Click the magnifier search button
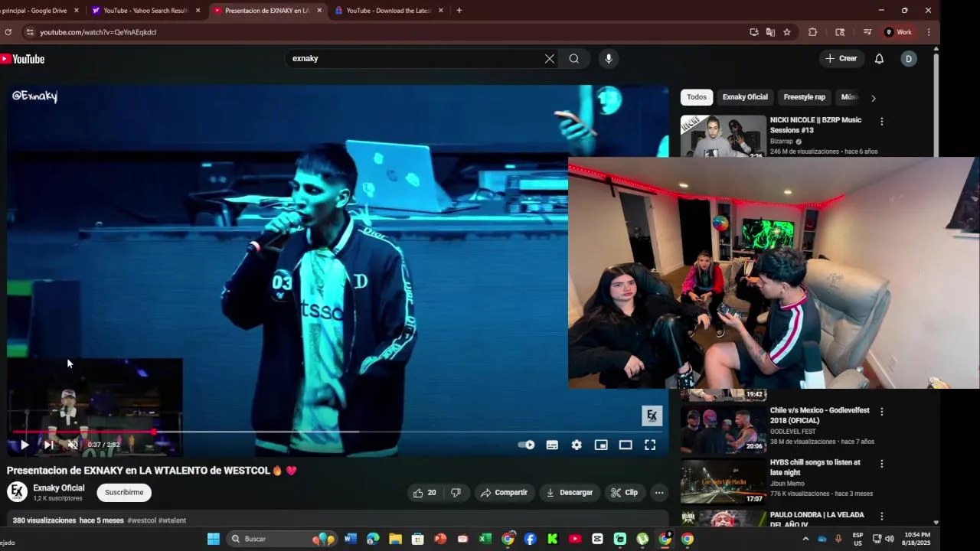 click(x=573, y=59)
